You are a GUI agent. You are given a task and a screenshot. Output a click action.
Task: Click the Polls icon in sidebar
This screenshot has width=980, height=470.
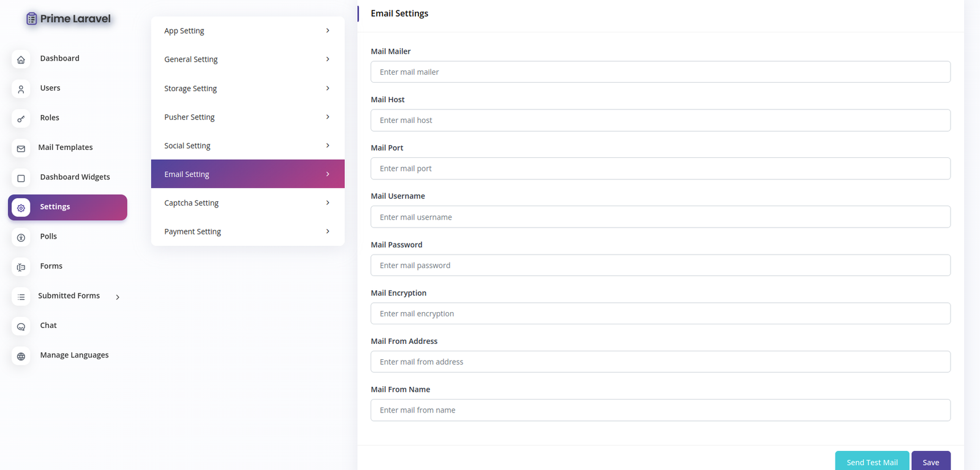(21, 237)
